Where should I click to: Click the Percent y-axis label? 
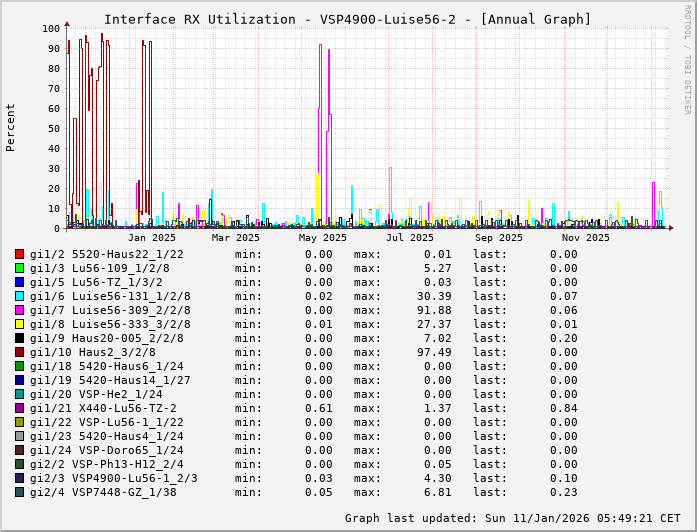pos(11,127)
